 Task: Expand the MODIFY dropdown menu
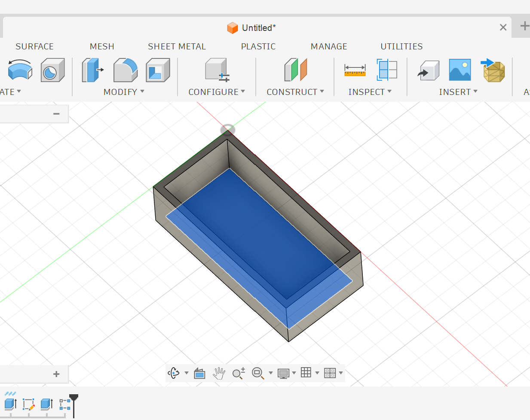pyautogui.click(x=142, y=91)
